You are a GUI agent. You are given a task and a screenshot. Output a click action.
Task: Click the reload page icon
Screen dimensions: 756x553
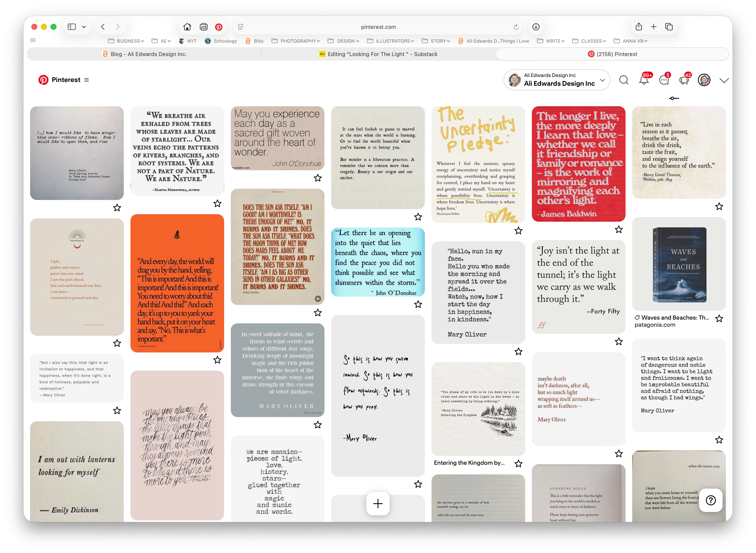point(516,27)
